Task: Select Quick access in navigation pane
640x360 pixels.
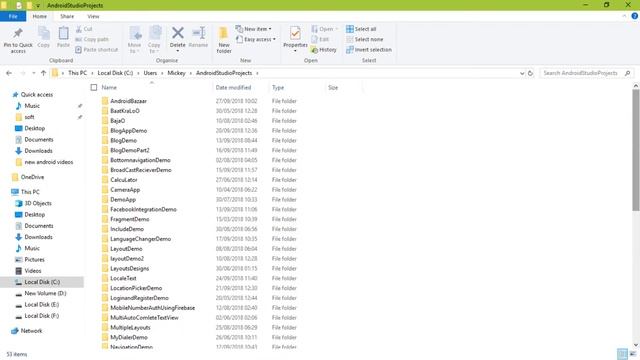Action: coord(37,94)
